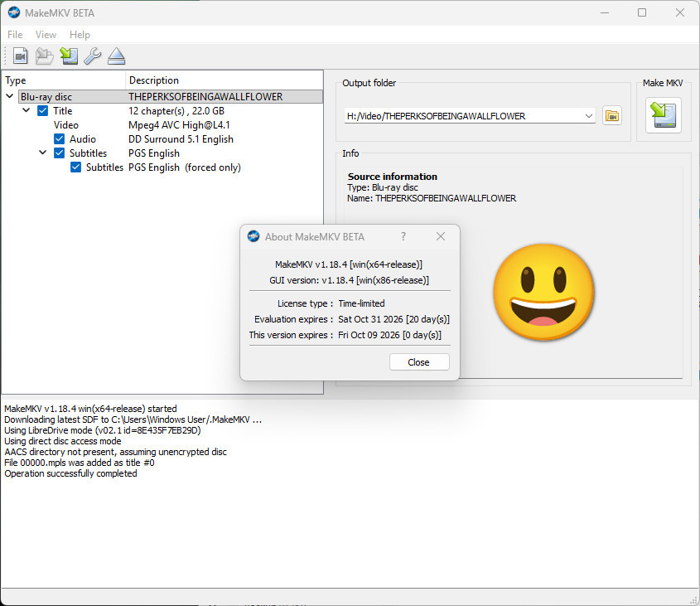
Task: Click the "12 chapter(s) , 22.0 GB" description
Action: (x=176, y=111)
